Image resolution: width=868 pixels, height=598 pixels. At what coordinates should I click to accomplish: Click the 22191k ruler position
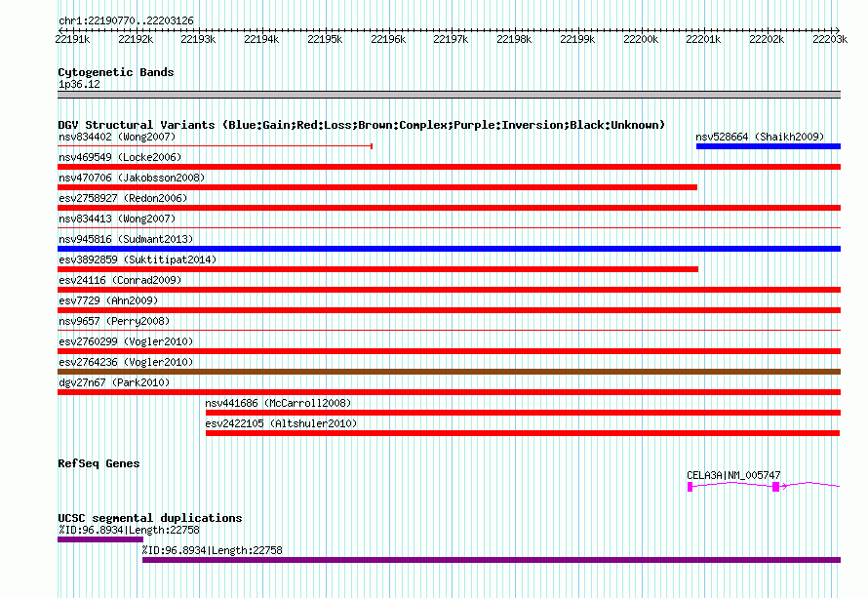(x=72, y=39)
